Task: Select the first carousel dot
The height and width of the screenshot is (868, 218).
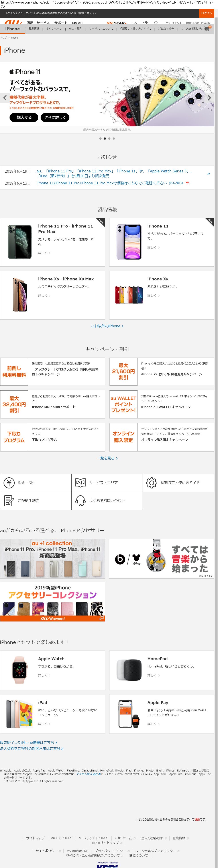Action: click(100, 139)
